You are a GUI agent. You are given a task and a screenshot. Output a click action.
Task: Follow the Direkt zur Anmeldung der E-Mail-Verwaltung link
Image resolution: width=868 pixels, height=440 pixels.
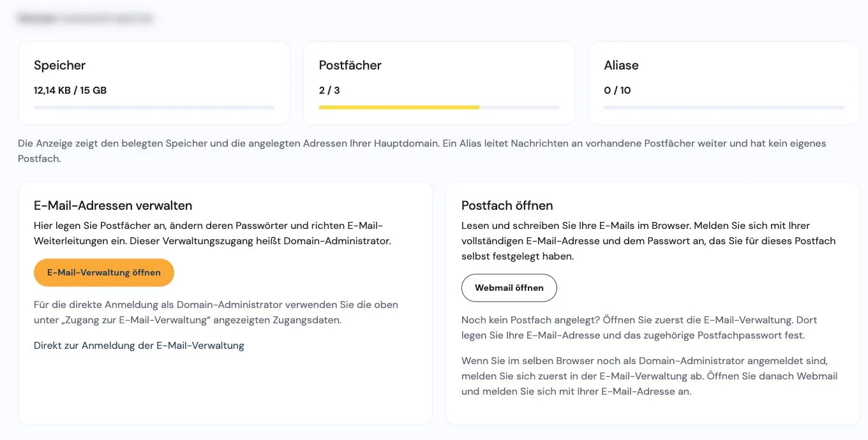pyautogui.click(x=139, y=346)
